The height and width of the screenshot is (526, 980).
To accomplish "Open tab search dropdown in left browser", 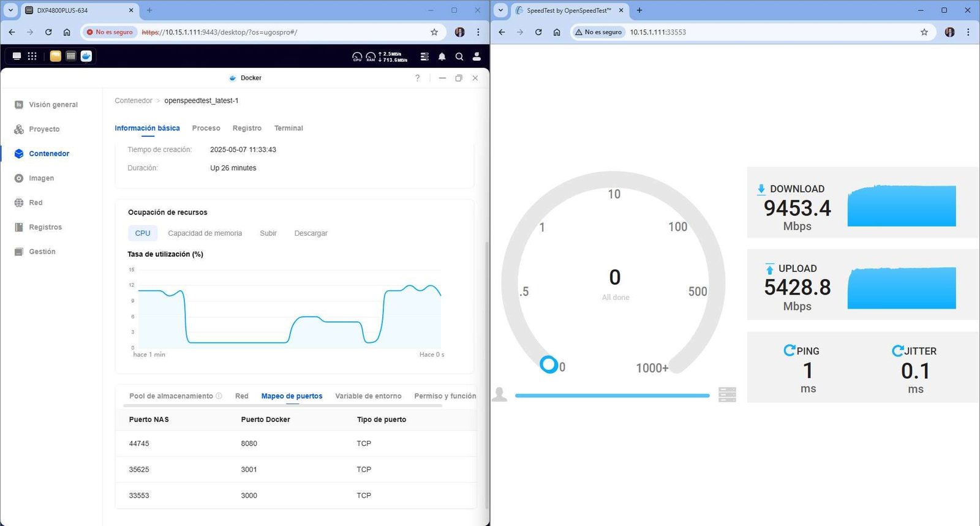I will click(10, 10).
